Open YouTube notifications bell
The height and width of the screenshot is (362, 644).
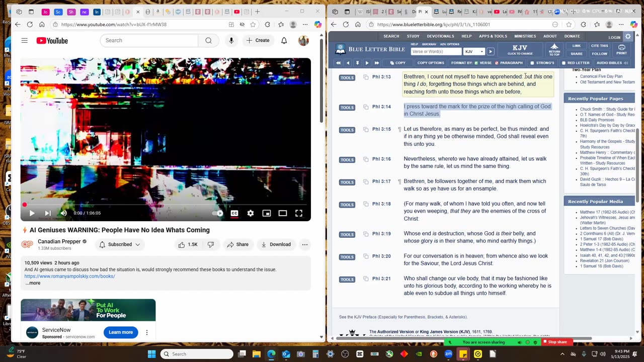tap(284, 40)
